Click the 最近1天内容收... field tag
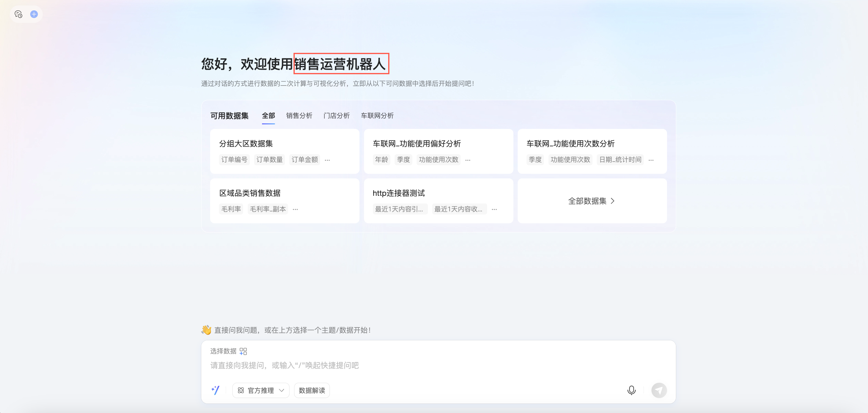Viewport: 868px width, 413px height. pyautogui.click(x=459, y=209)
